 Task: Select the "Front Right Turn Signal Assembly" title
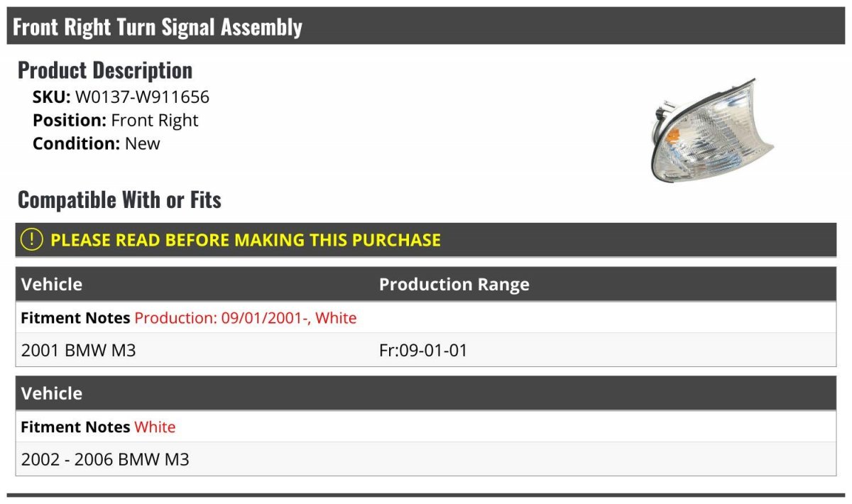[158, 27]
